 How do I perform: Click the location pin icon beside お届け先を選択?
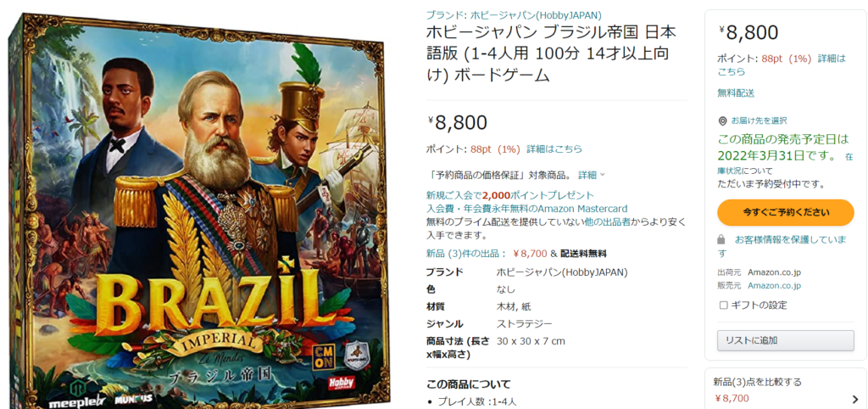[x=722, y=120]
